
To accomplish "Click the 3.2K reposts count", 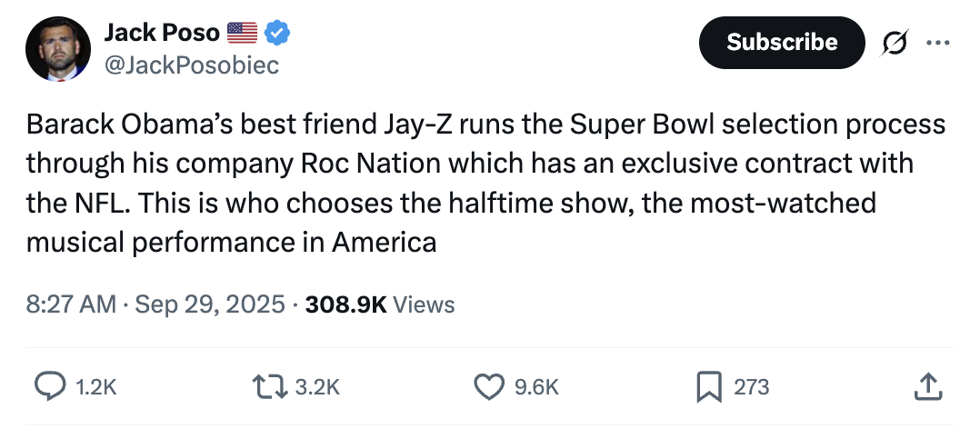I will [317, 387].
